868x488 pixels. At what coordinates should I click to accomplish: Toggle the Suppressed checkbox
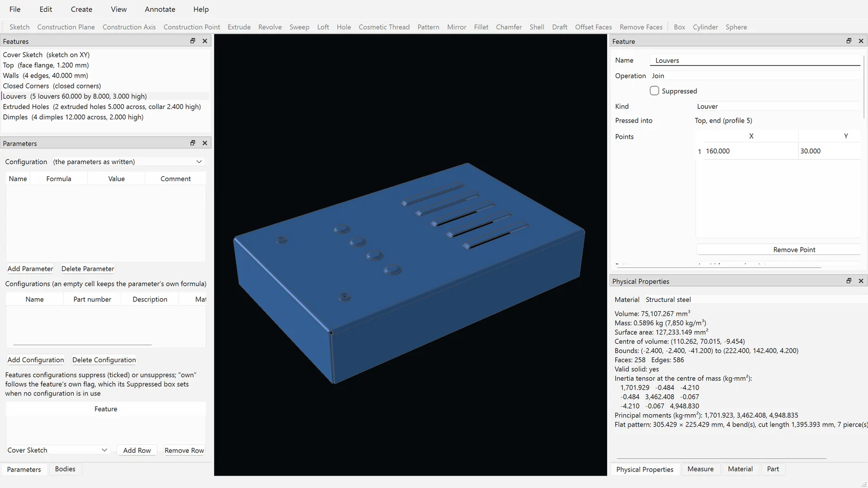[x=654, y=91]
